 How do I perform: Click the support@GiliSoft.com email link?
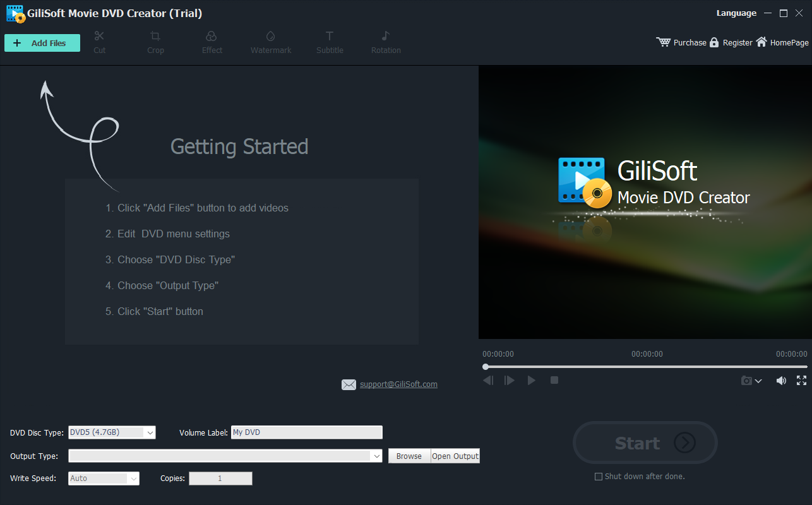[x=398, y=384]
